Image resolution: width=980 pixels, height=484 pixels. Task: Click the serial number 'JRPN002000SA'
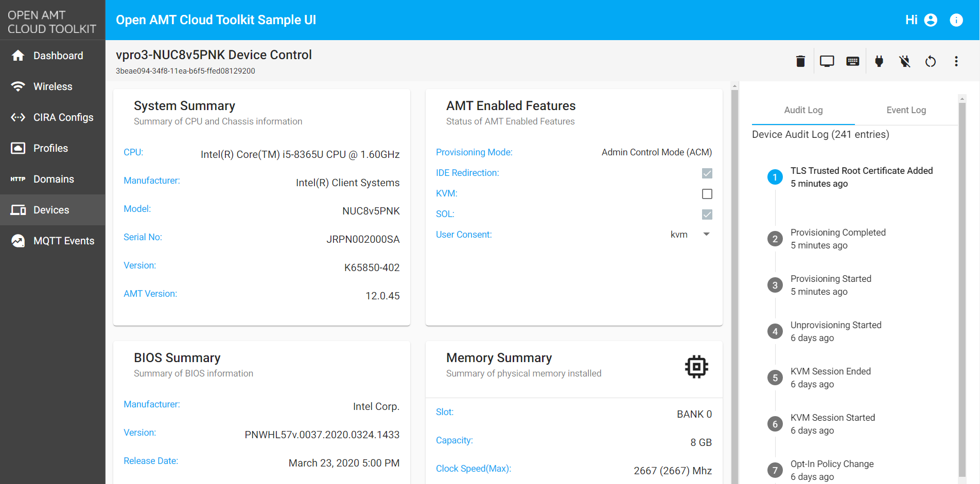point(363,239)
